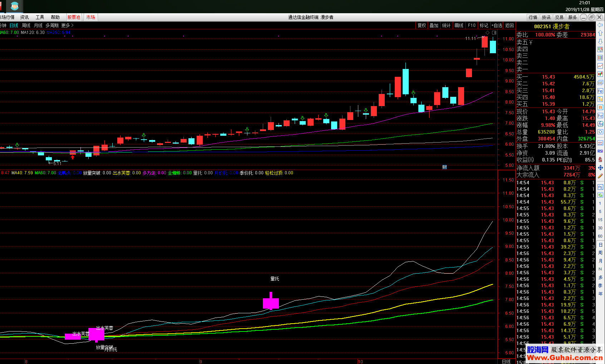The image size is (605, 364).
Task: Switch to the 周线 weekly tab
Action: click(26, 25)
